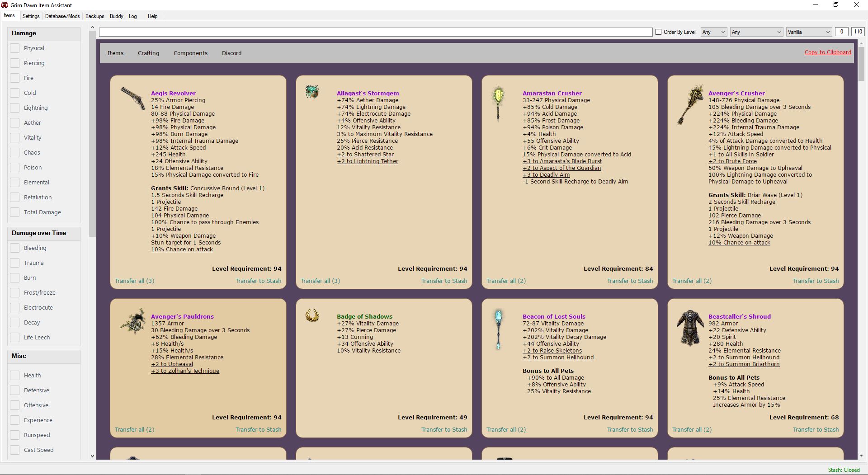Open the Help tab
Viewport: 868px width, 475px height.
click(x=153, y=16)
